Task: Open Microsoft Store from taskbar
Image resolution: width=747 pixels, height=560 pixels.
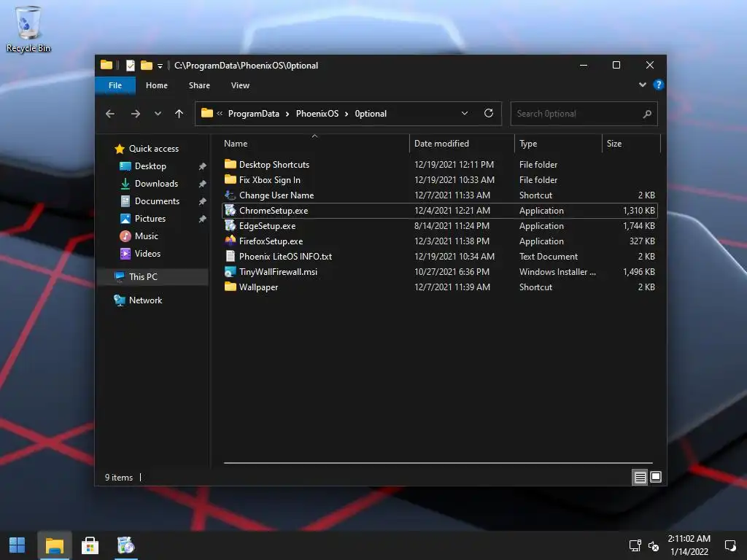Action: (x=90, y=545)
